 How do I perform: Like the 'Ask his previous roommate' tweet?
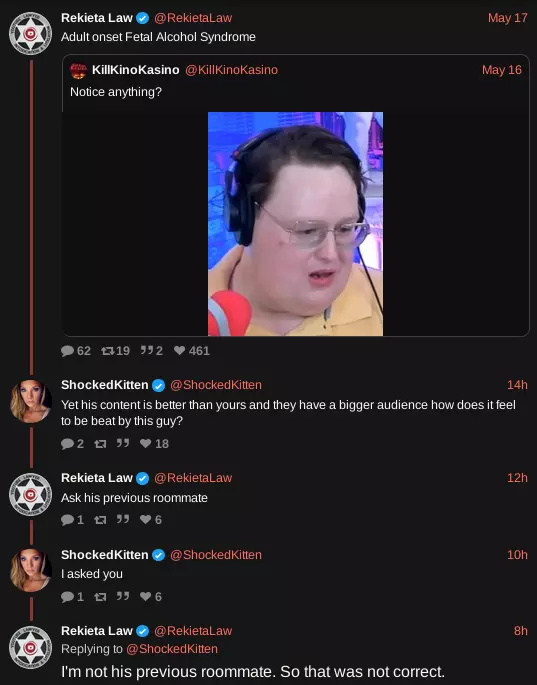146,519
